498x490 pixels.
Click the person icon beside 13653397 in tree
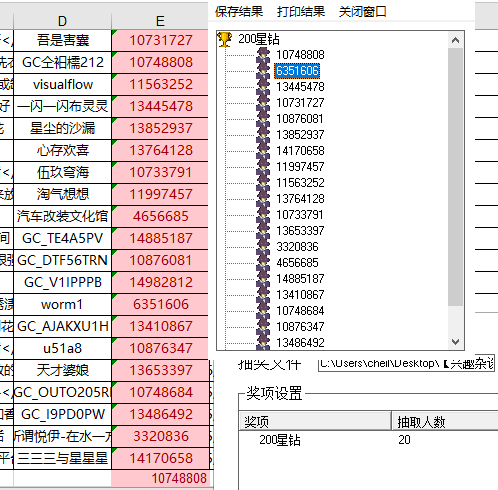(x=263, y=231)
